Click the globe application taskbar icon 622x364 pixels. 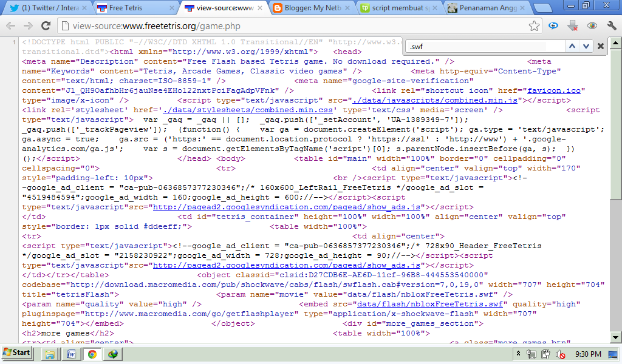(113, 354)
